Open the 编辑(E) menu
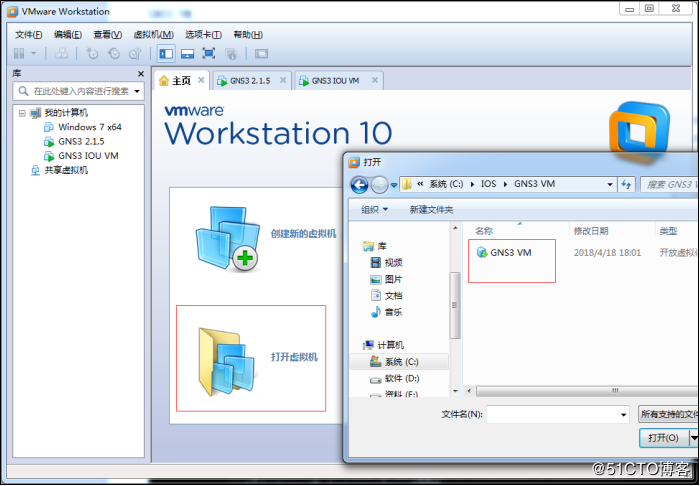Viewport: 700px width, 486px height. coord(68,34)
